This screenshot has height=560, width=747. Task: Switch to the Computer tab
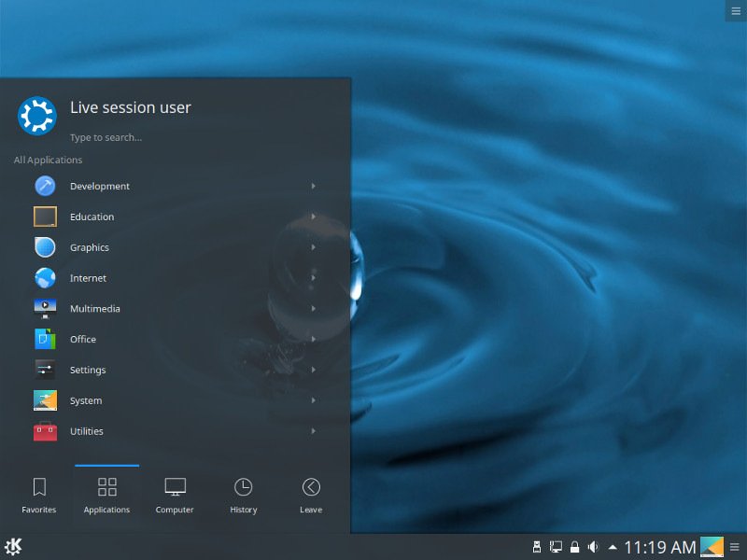(175, 496)
